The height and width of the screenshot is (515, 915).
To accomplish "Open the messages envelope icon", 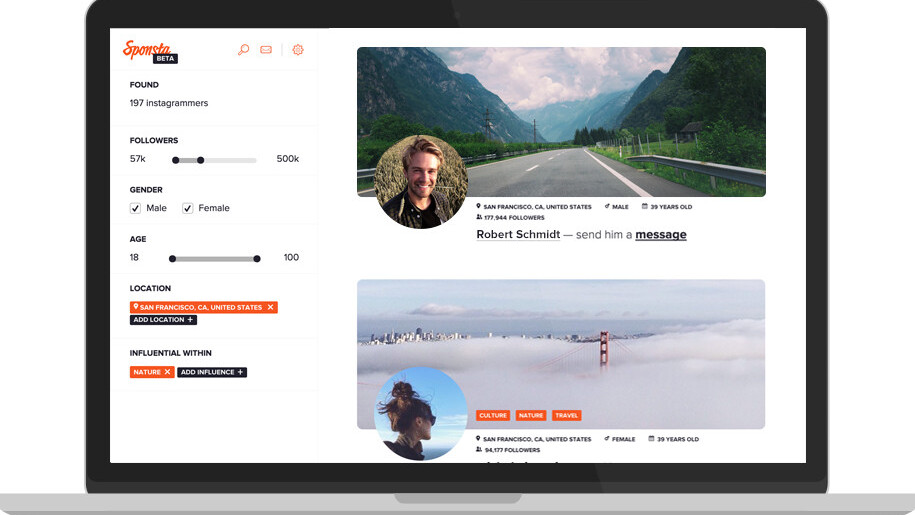I will pyautogui.click(x=266, y=50).
